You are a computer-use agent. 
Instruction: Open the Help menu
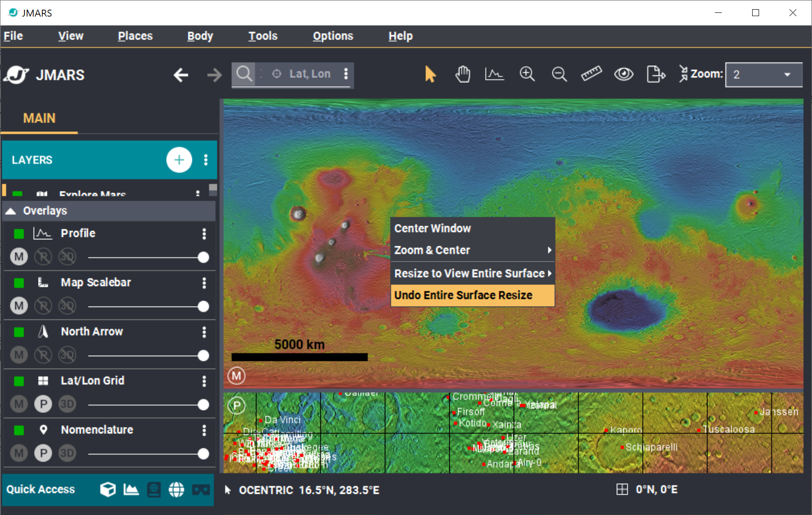(400, 36)
